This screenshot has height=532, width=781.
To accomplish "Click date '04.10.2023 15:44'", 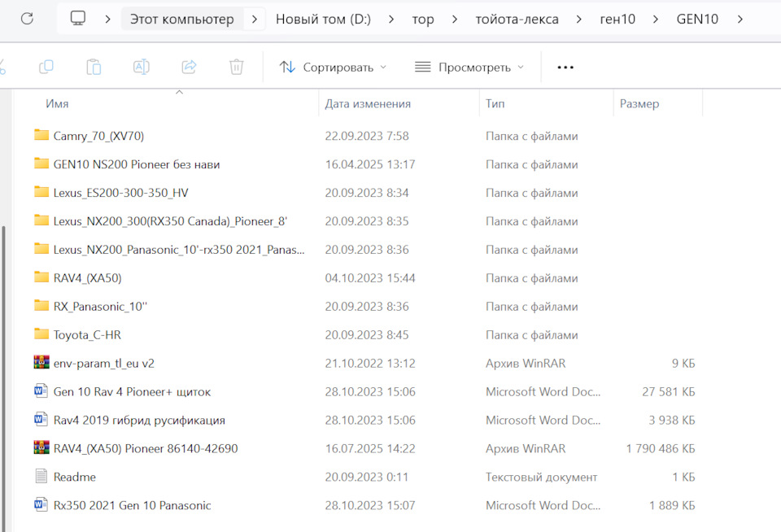I will point(370,278).
